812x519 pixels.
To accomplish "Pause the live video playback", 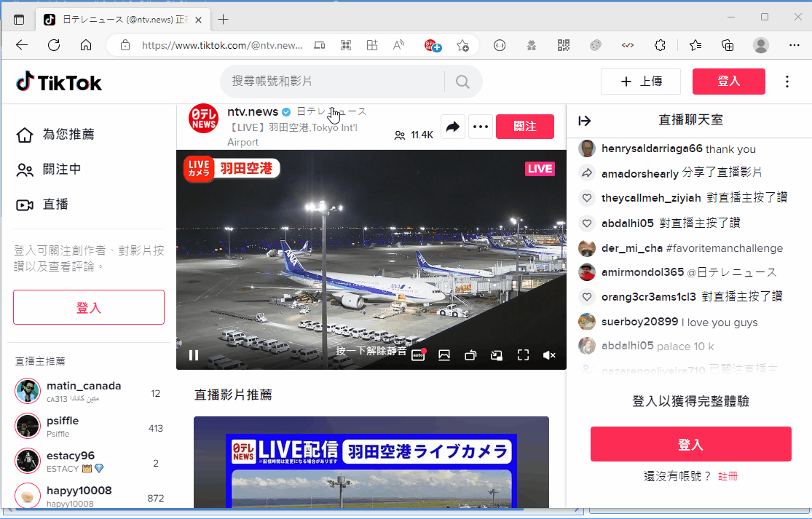I will (194, 355).
